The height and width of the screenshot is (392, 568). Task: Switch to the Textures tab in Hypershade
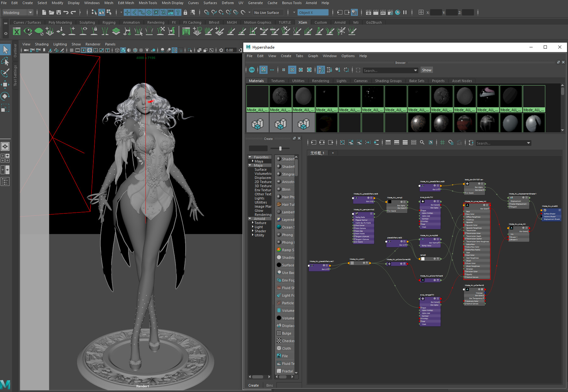[278, 81]
